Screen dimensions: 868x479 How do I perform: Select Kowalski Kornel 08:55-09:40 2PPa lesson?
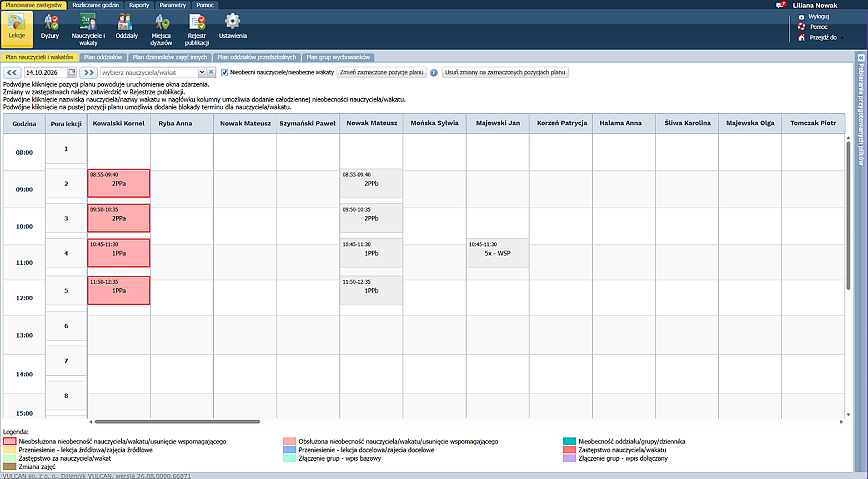click(118, 183)
